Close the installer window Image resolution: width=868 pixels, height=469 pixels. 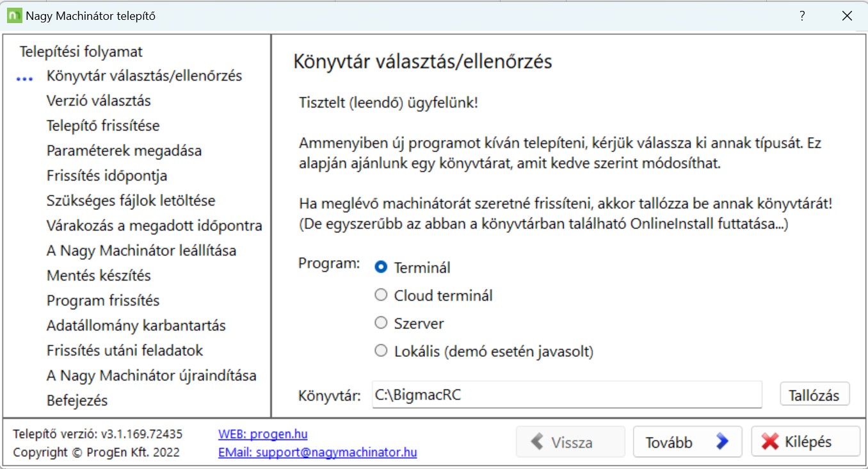(847, 16)
